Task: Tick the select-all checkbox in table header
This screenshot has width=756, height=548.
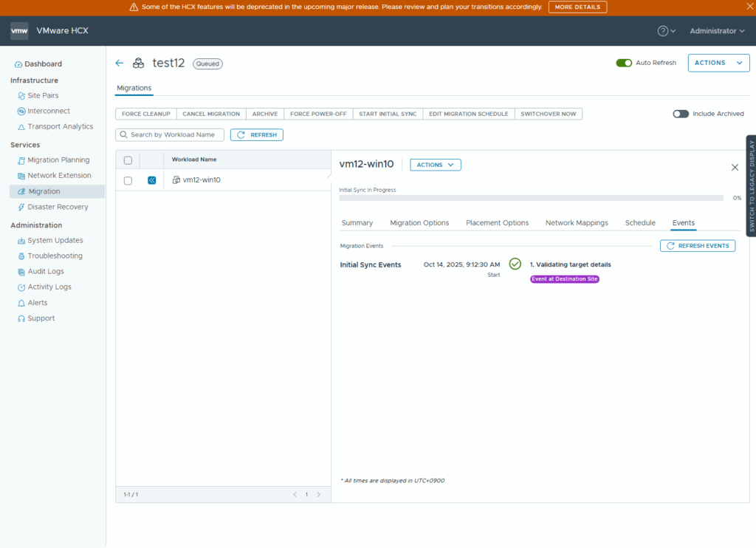Action: (x=128, y=160)
